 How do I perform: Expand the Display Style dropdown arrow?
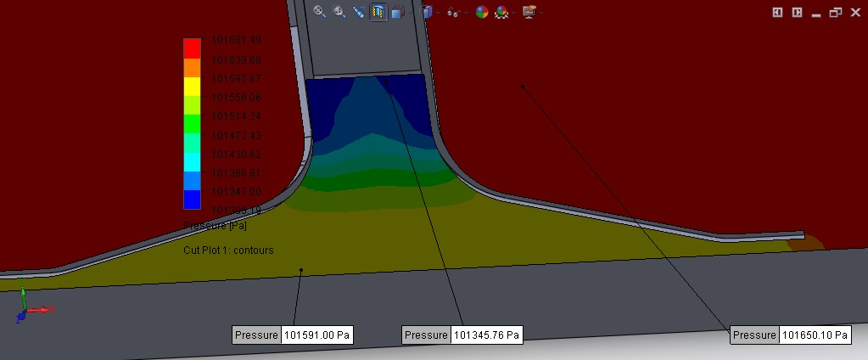(438, 13)
